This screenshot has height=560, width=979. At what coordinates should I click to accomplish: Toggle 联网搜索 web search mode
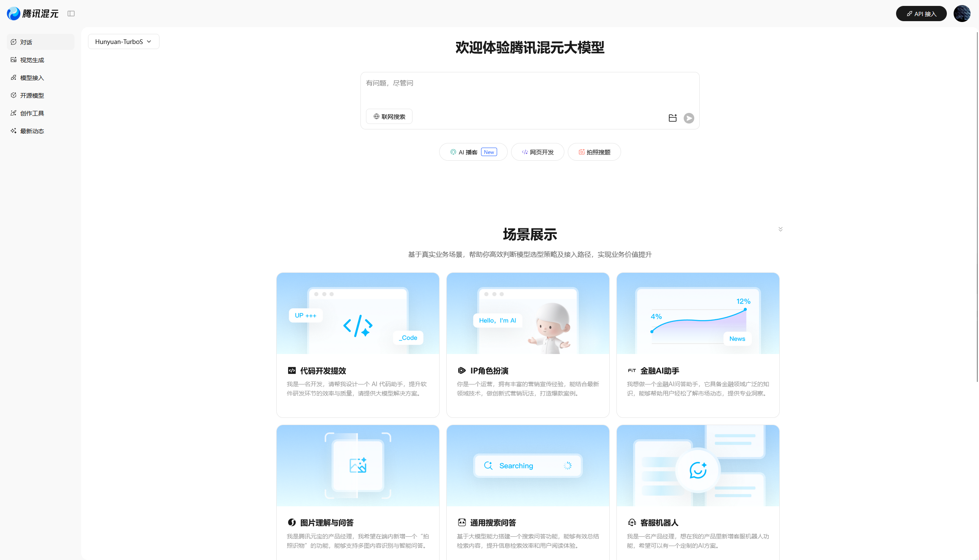click(x=389, y=116)
